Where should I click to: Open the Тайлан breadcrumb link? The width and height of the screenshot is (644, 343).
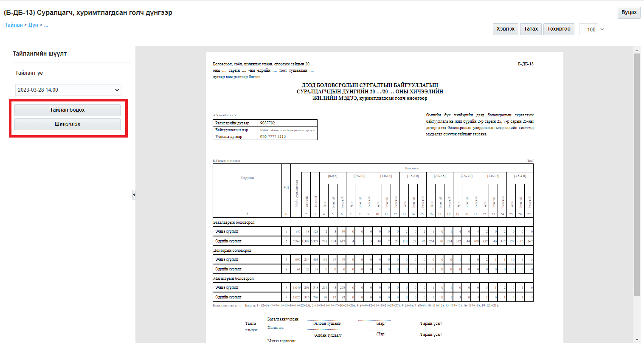[14, 25]
